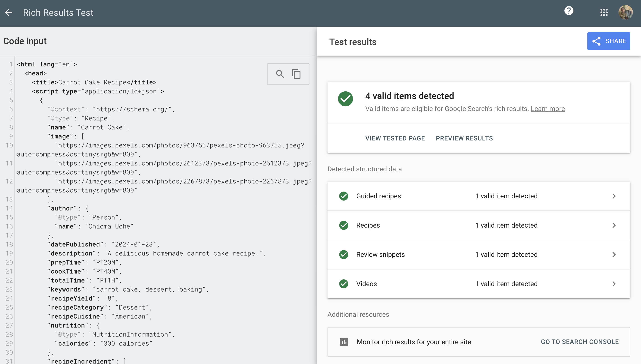The height and width of the screenshot is (364, 641).
Task: Expand the Review snippets chevron
Action: coord(614,255)
